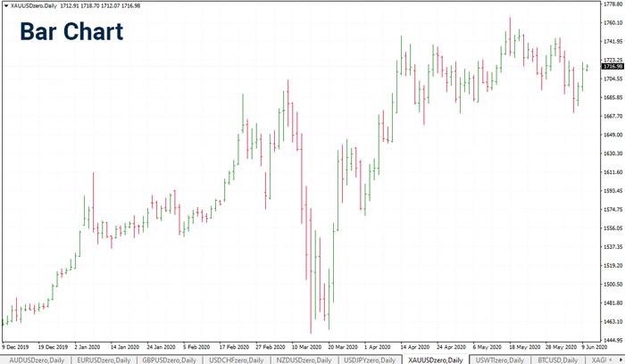The width and height of the screenshot is (625, 364).
Task: Click the 9 Dec 2019 date label
Action: [16, 345]
